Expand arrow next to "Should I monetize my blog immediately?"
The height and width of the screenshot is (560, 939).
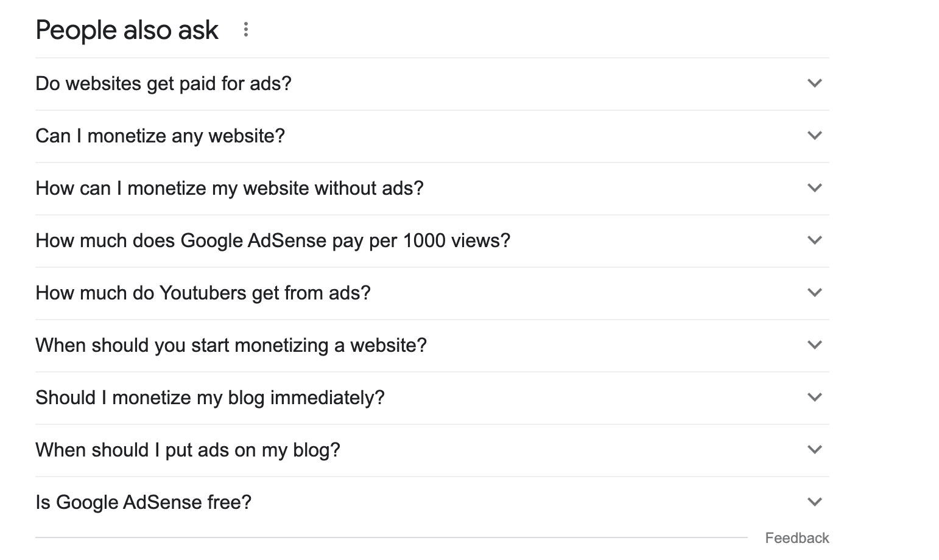coord(814,397)
